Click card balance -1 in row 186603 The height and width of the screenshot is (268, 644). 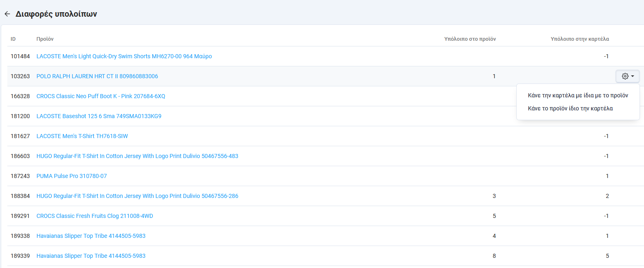click(x=606, y=156)
